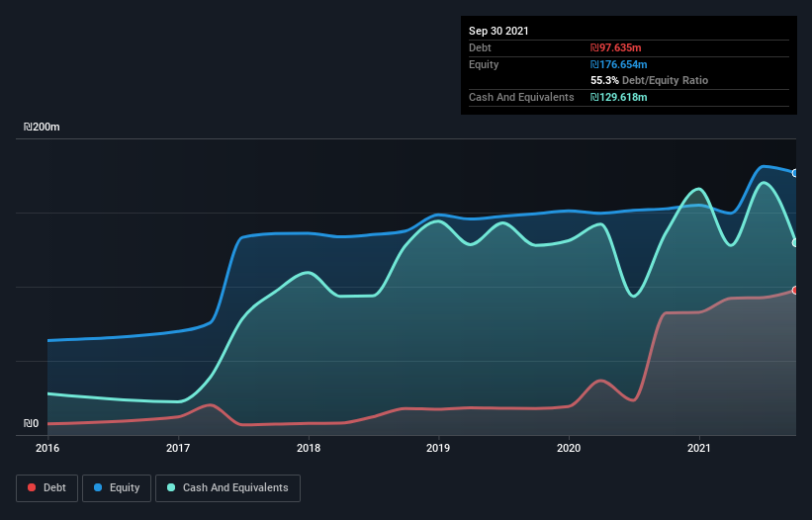Click the 2016 x-axis label
This screenshot has height=520, width=812.
click(x=47, y=448)
